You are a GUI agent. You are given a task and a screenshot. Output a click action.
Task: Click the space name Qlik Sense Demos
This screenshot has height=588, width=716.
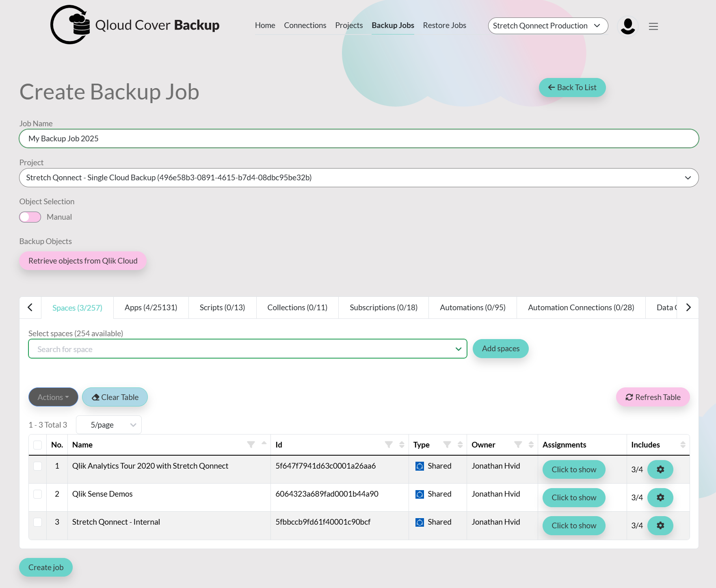click(x=102, y=494)
